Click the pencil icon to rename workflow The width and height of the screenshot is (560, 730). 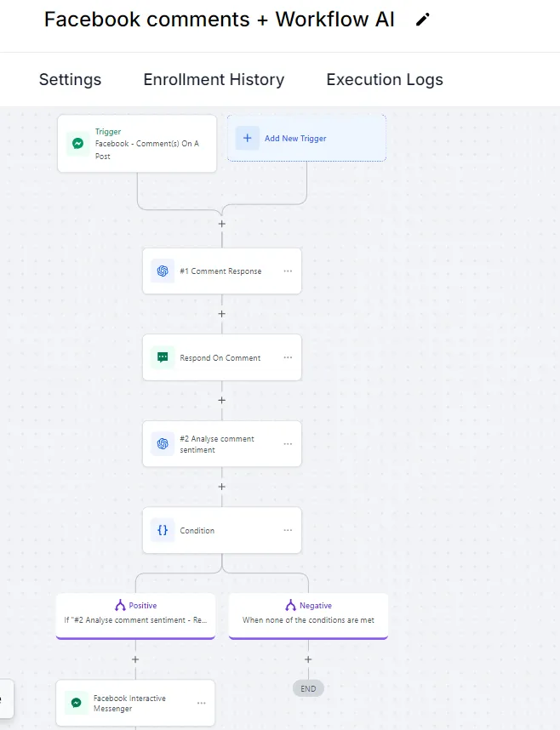423,20
